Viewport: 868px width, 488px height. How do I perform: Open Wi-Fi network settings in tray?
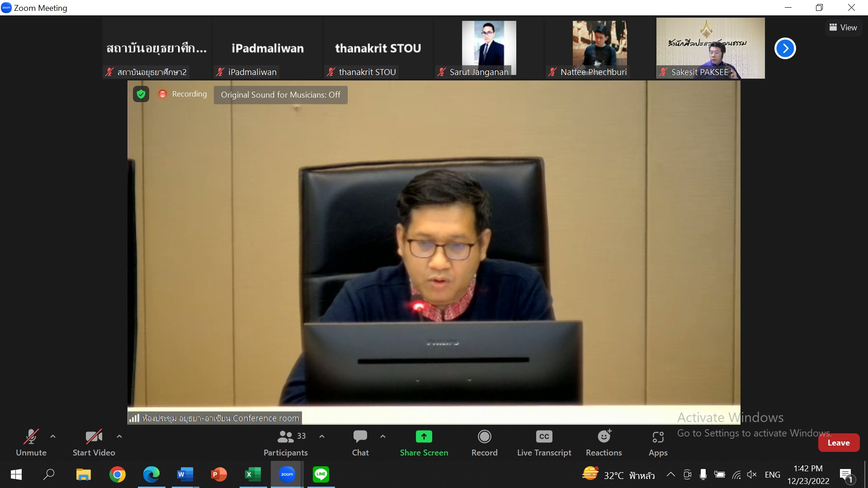(736, 474)
